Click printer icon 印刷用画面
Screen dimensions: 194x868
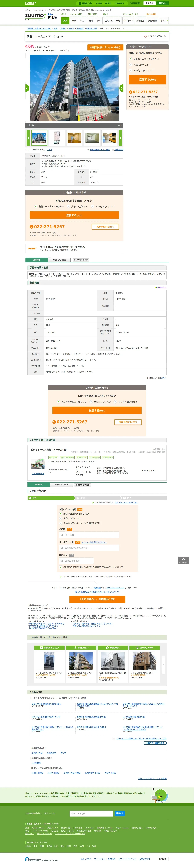(x=118, y=150)
